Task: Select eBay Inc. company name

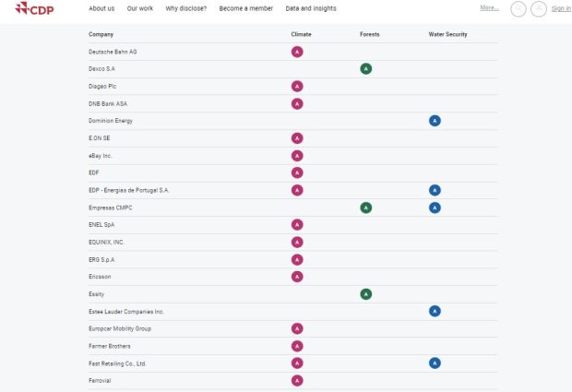Action: (101, 156)
